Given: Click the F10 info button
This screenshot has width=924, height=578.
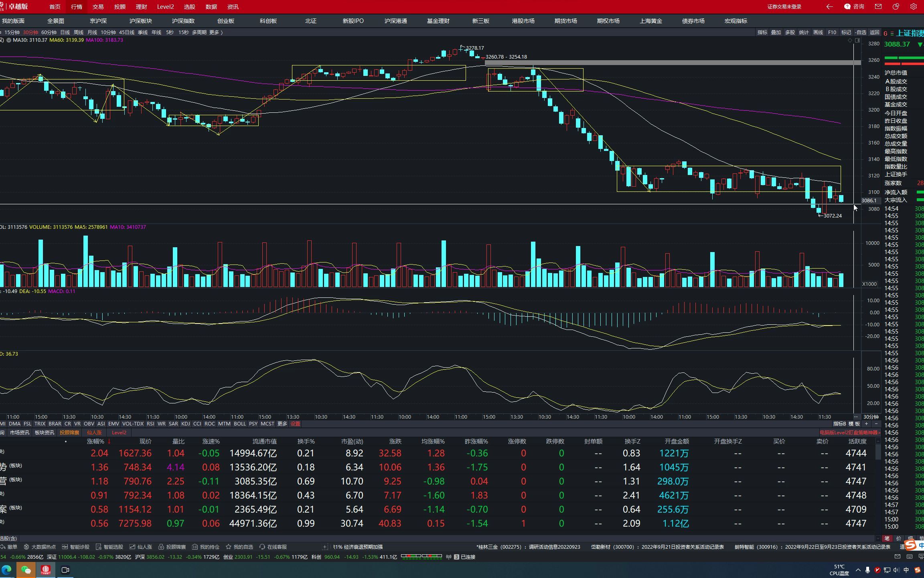Looking at the screenshot, I should tap(832, 32).
